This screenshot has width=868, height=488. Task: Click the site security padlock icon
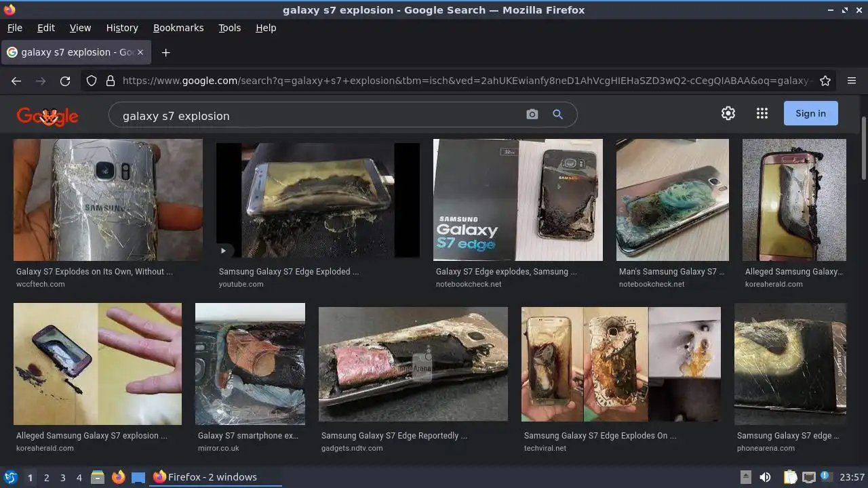pyautogui.click(x=110, y=81)
